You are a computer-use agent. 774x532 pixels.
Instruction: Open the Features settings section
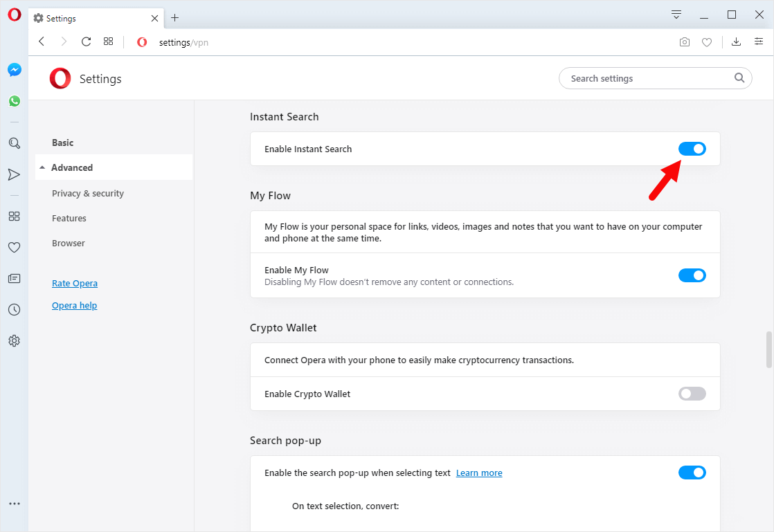(69, 218)
